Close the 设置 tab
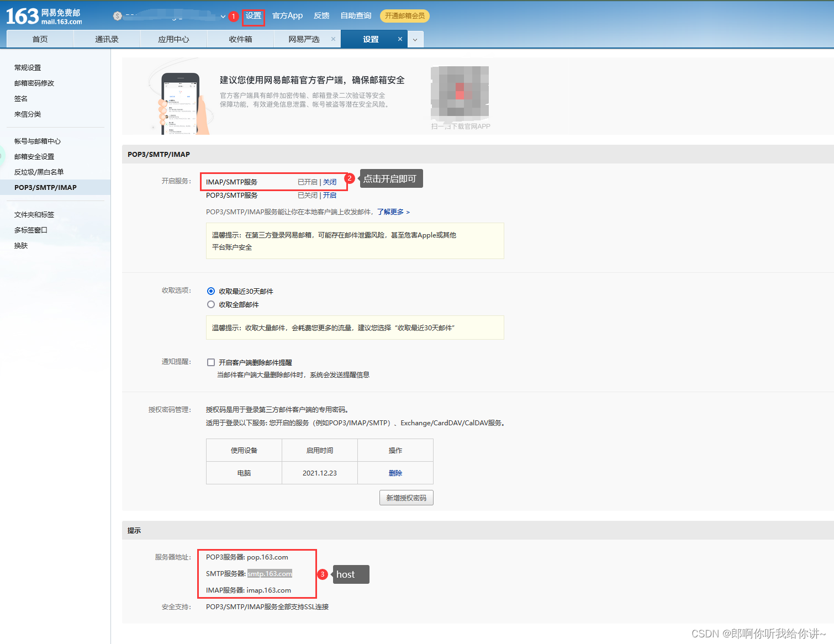Viewport: 834px width, 644px height. [400, 39]
